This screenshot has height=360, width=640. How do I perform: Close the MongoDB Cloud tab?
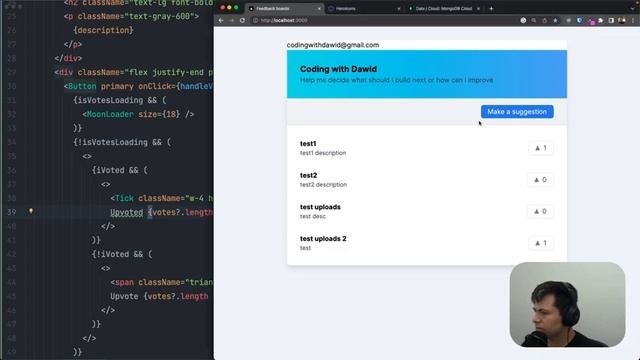[x=478, y=9]
